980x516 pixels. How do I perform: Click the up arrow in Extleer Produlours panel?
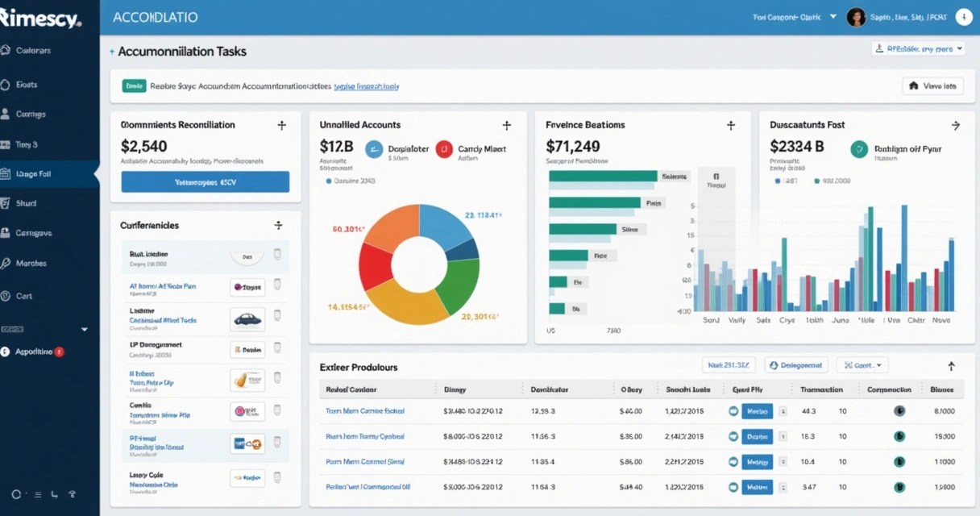point(951,366)
